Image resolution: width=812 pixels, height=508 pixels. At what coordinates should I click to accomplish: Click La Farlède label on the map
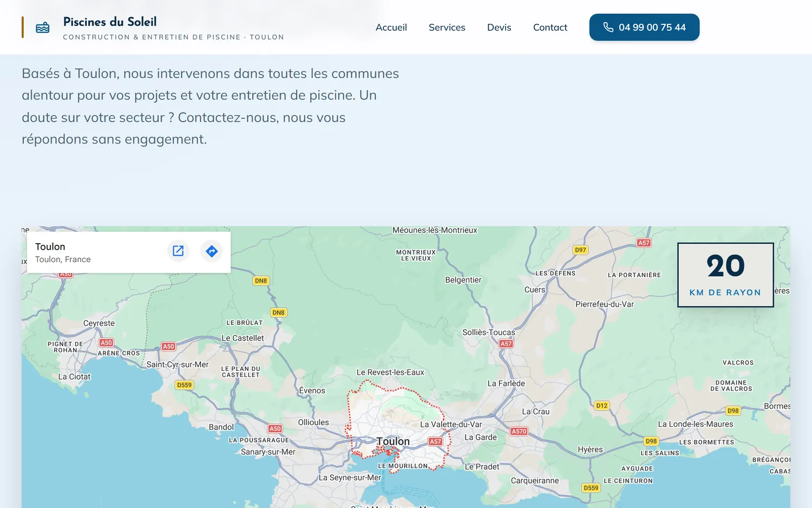click(x=506, y=383)
